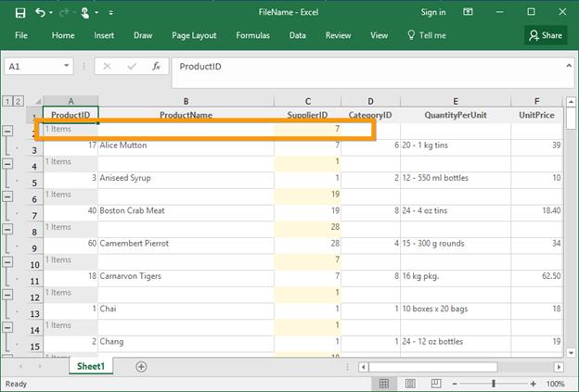Select the cell Boston Crab Meat

click(187, 211)
